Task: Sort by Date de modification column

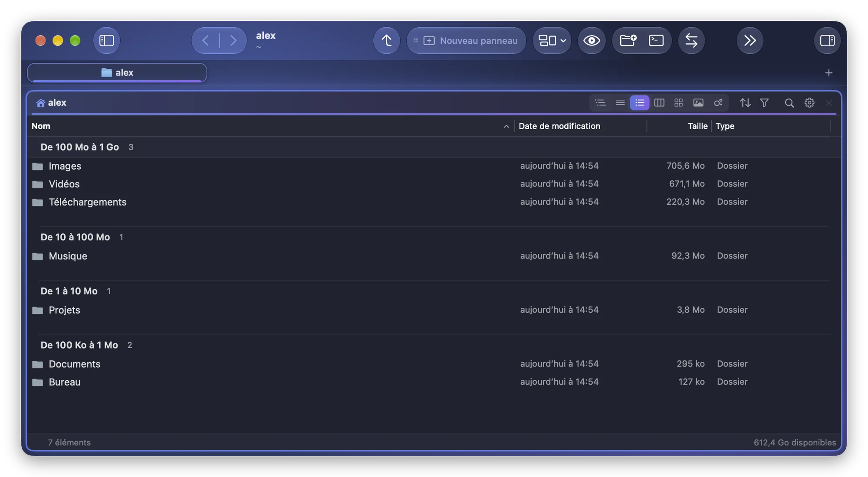Action: click(x=581, y=126)
